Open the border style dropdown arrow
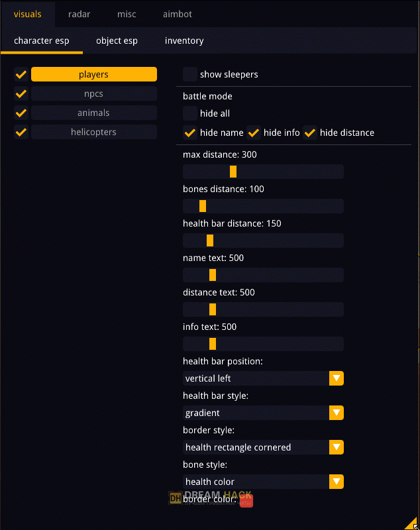The height and width of the screenshot is (530, 420). (337, 447)
